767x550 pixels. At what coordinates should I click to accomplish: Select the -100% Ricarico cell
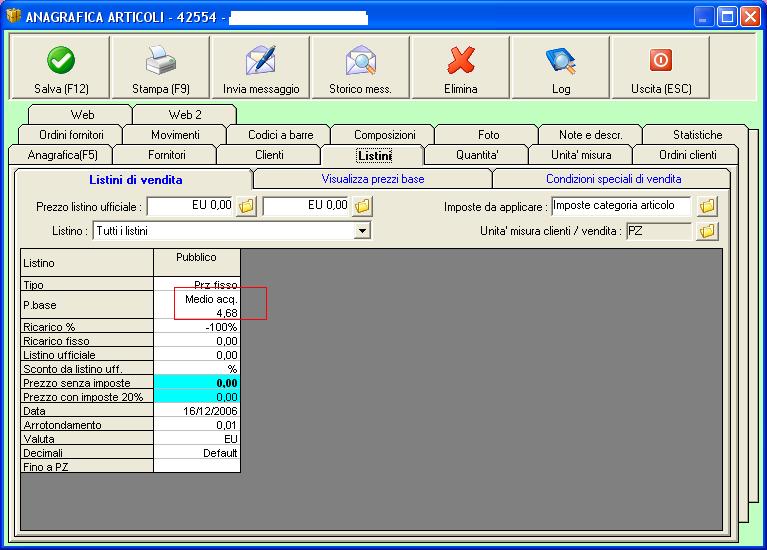[197, 326]
